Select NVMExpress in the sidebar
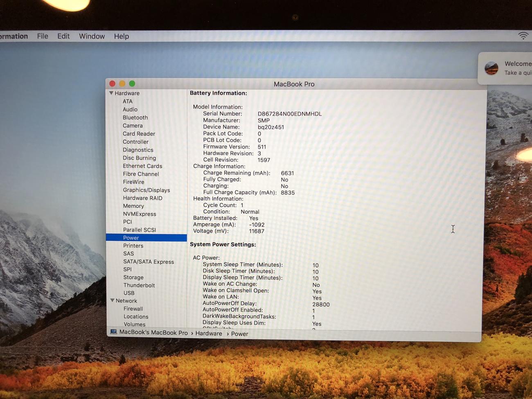 pyautogui.click(x=140, y=214)
